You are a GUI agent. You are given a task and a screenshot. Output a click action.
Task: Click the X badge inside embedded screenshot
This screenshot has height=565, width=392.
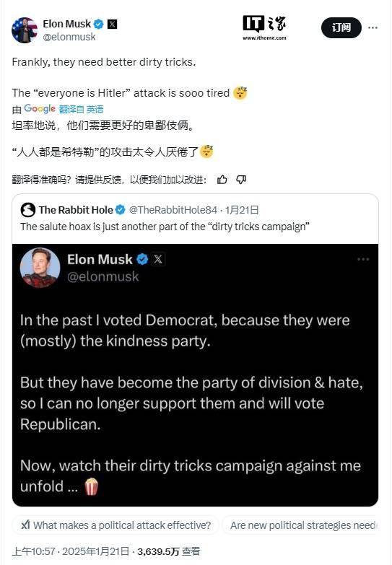click(x=158, y=260)
